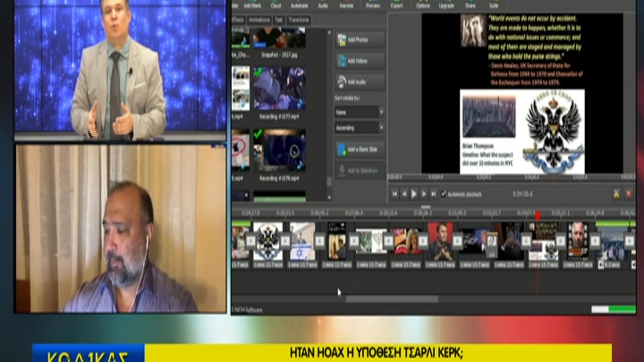644x362 pixels.
Task: Click the orange X delete icon
Action: [628, 194]
